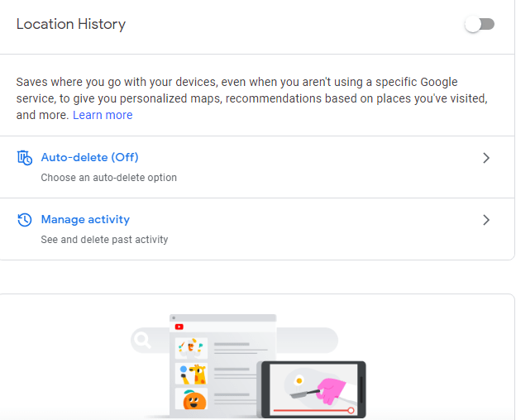The image size is (516, 420).
Task: Open Auto-delete (Off) settings
Action: tap(89, 157)
